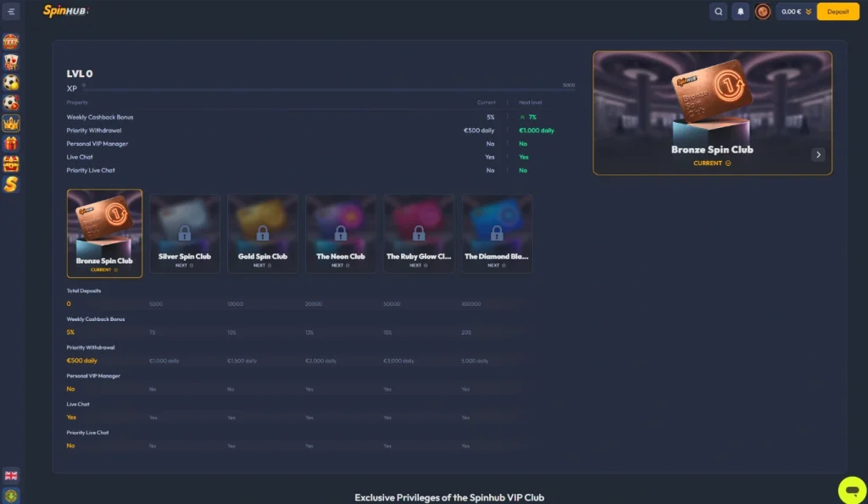Click the Deposit button
Image resolution: width=868 pixels, height=504 pixels.
[837, 12]
